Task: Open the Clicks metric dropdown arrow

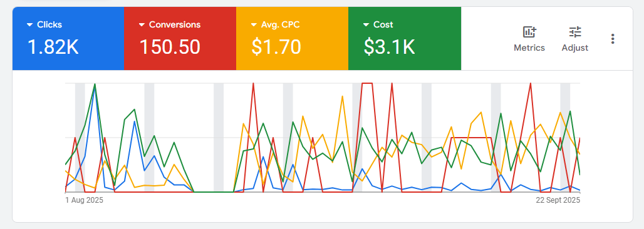Action: click(x=29, y=24)
